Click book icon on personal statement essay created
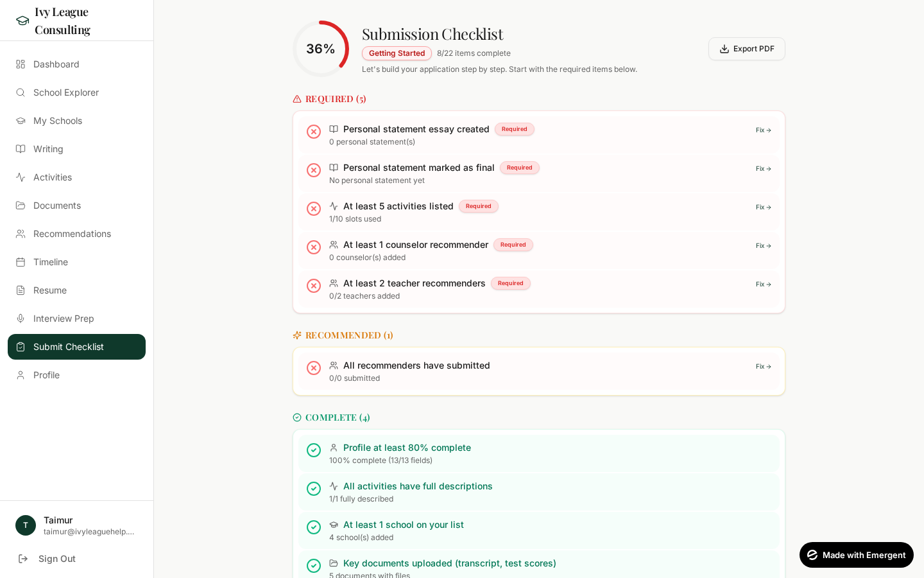924x578 pixels. pos(334,129)
